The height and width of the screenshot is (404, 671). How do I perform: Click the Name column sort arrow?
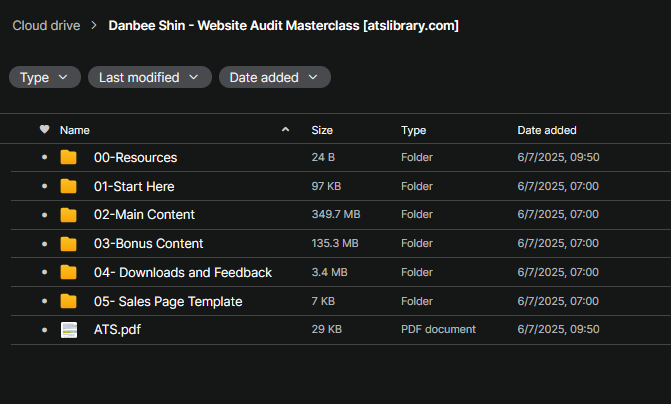coord(286,130)
